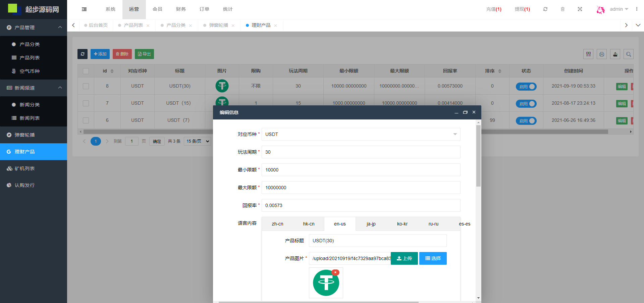Screen dimensions: 644x303
Task: Open the 财务 top menu
Action: [181, 9]
